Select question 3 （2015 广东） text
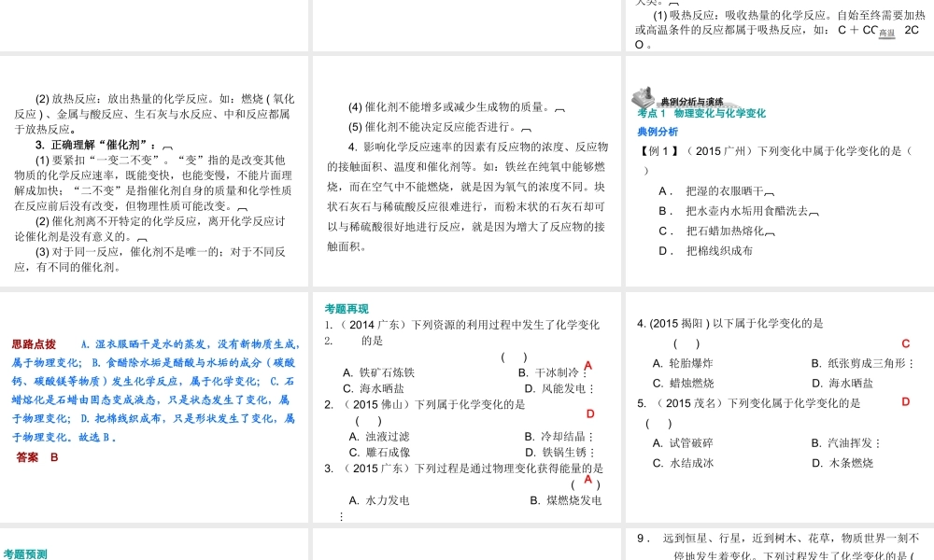The width and height of the screenshot is (934, 560). 464,469
